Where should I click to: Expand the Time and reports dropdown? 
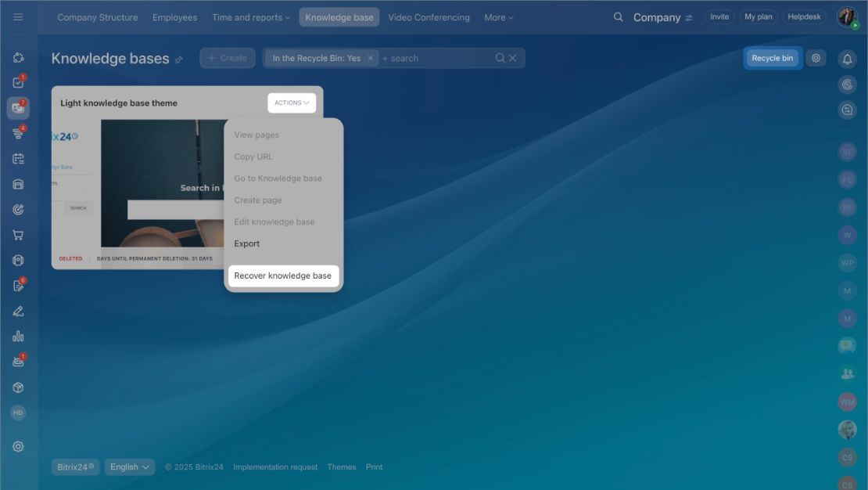251,17
